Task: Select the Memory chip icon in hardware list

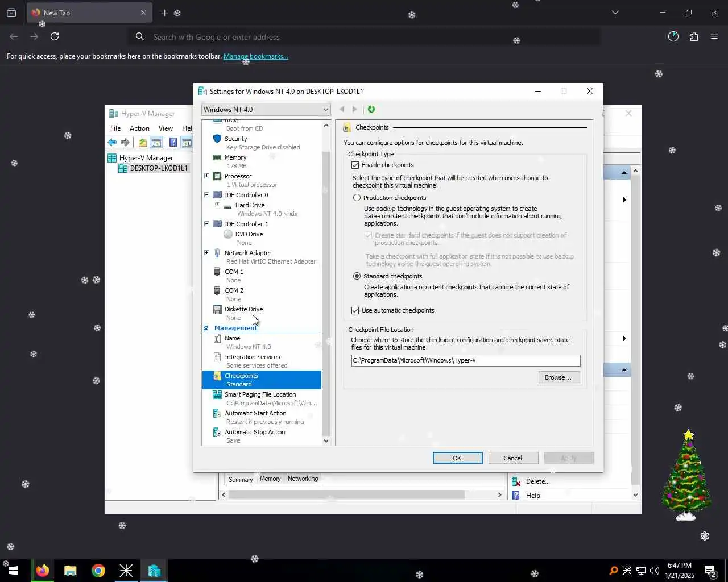Action: [217, 157]
